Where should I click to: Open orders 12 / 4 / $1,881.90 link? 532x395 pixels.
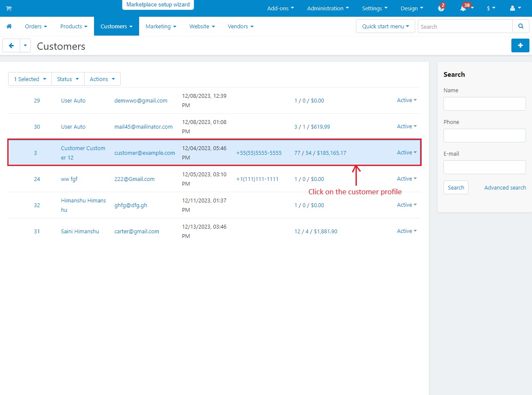(x=316, y=231)
